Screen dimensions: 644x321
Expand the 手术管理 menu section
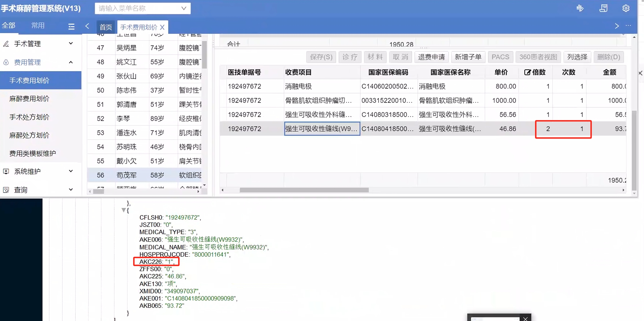(x=41, y=44)
